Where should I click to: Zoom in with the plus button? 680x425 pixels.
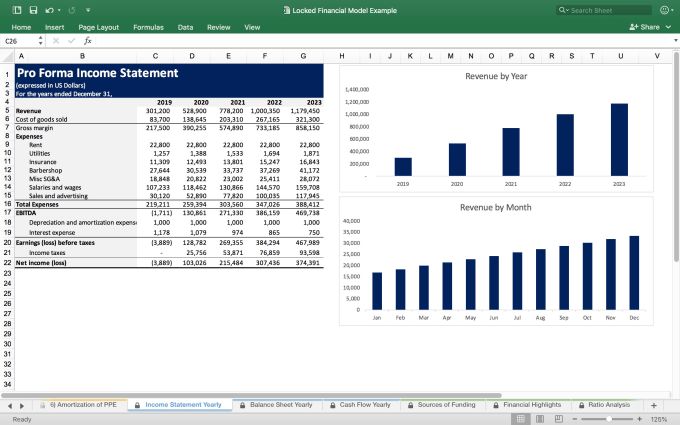[x=639, y=419]
